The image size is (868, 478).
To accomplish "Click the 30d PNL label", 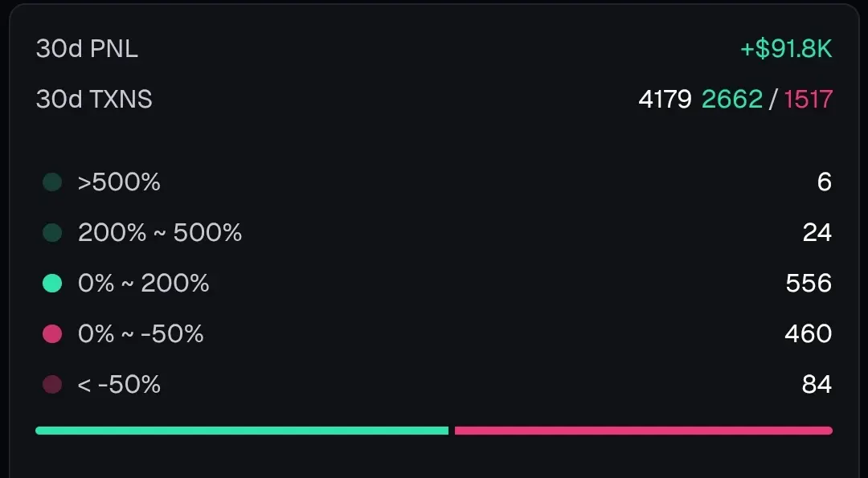I will click(x=87, y=49).
